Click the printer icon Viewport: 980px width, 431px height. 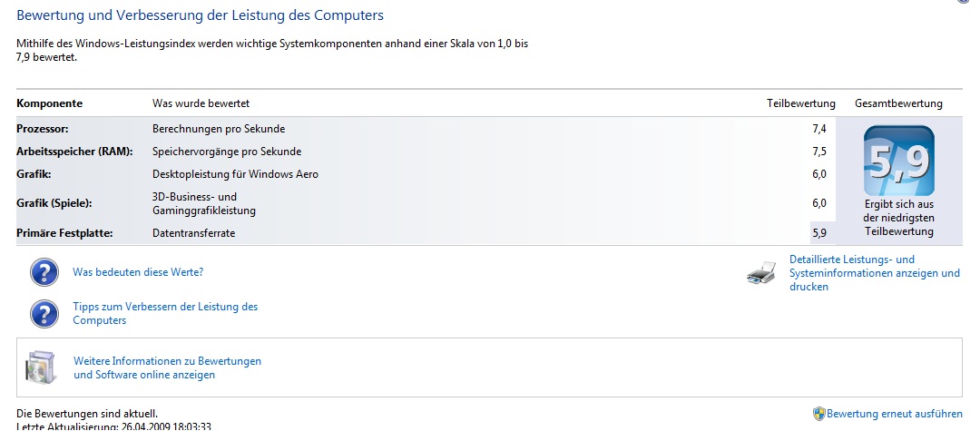(761, 273)
